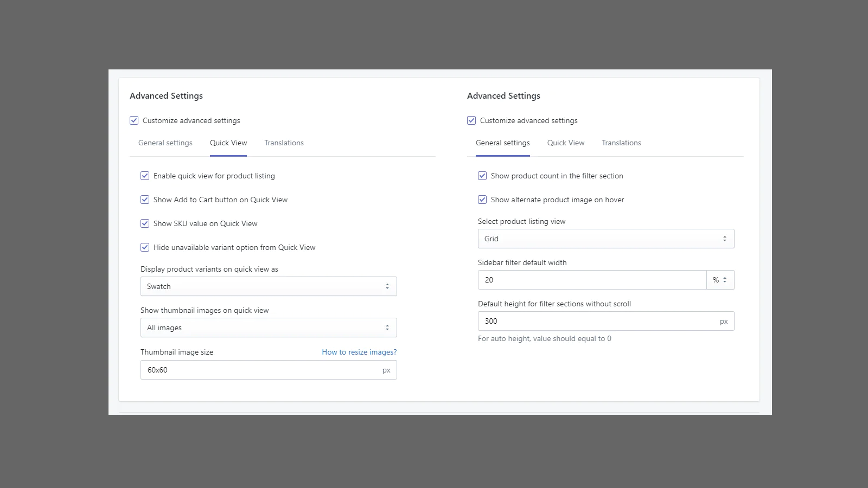This screenshot has height=488, width=868.
Task: Uncheck Show alternate product image on hover
Action: (482, 200)
